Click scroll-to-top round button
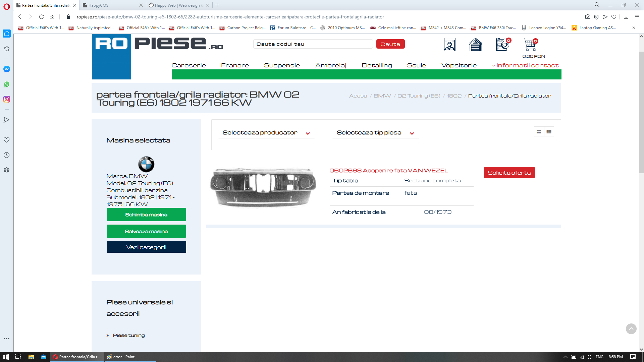This screenshot has height=362, width=644. point(631,329)
